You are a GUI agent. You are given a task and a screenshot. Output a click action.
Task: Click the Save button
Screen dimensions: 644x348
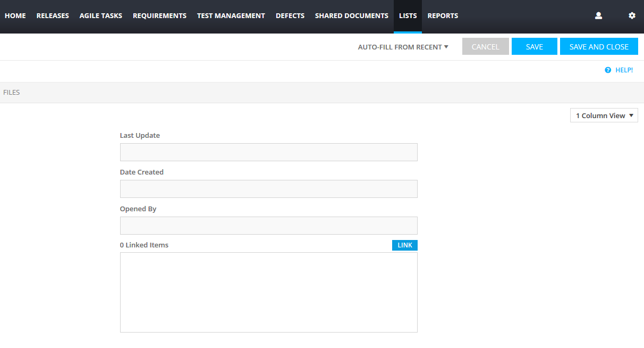tap(534, 47)
